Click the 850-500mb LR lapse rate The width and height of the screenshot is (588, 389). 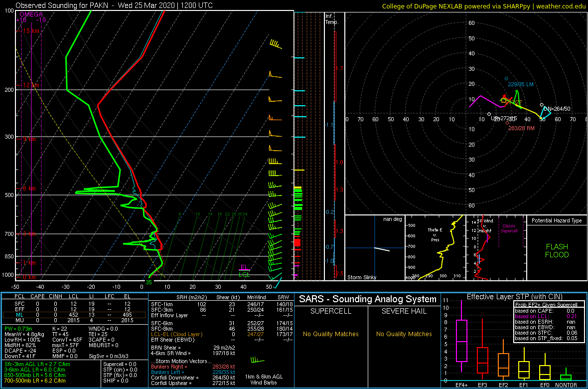[x=35, y=375]
